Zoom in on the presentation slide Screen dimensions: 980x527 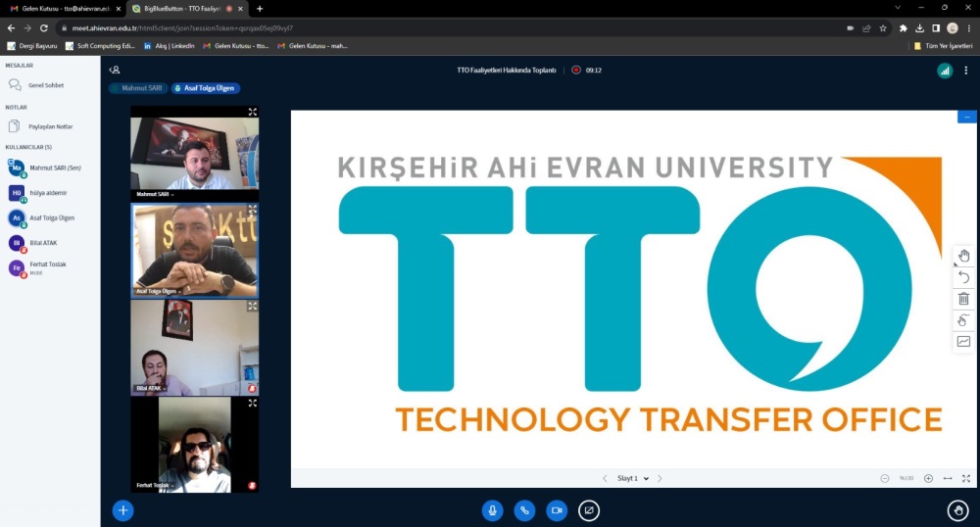pyautogui.click(x=928, y=478)
